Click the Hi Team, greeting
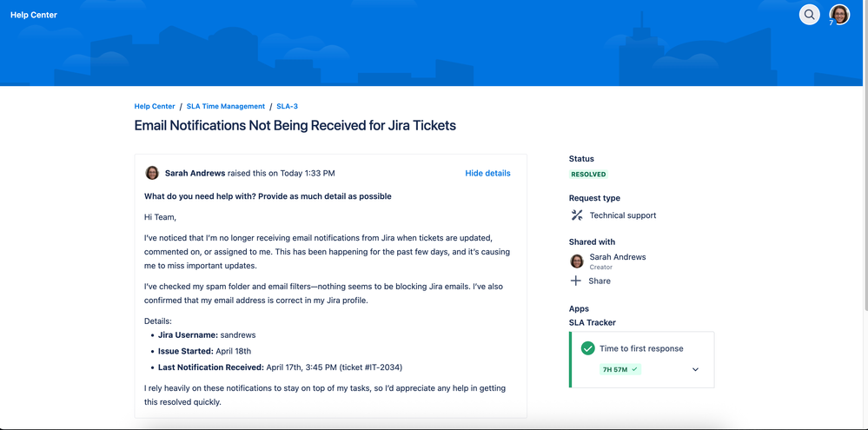The height and width of the screenshot is (430, 868). point(161,217)
